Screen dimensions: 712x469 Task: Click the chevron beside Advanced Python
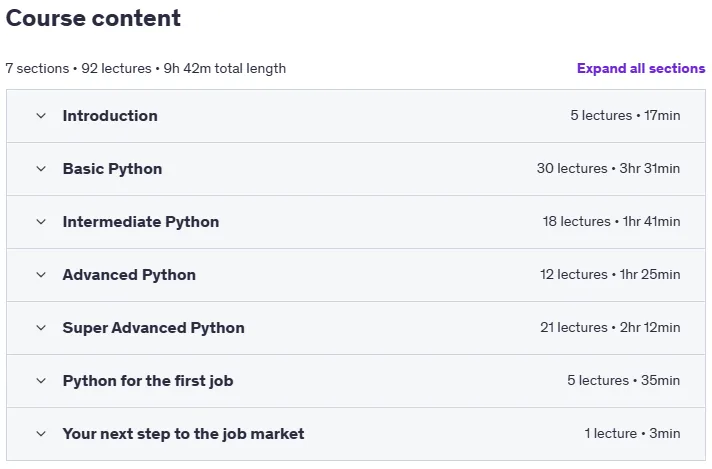pyautogui.click(x=41, y=275)
